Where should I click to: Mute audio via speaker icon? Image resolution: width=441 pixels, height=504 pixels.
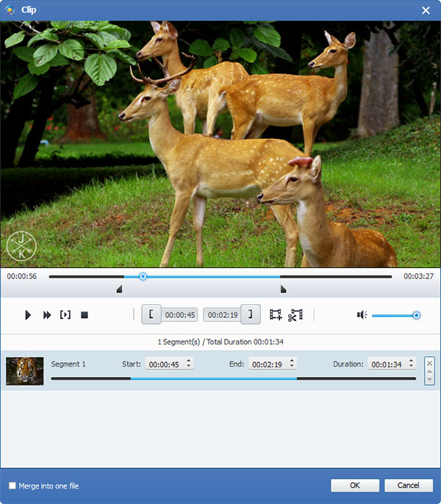(362, 314)
